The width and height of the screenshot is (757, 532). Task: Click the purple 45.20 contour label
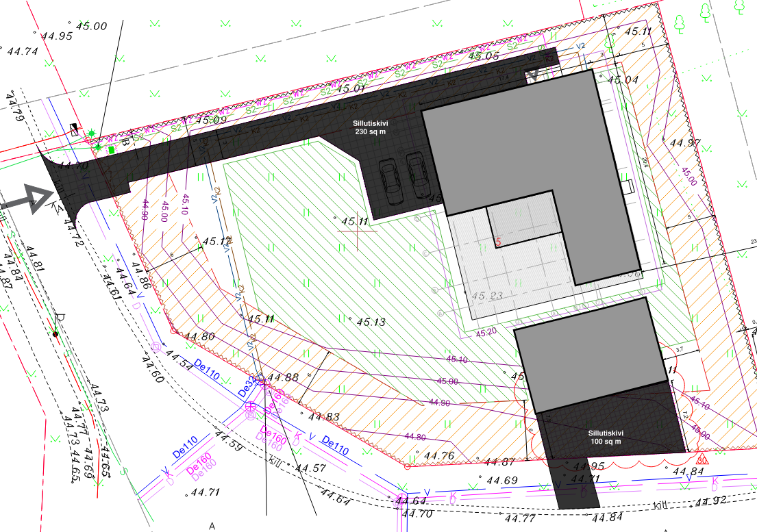(486, 333)
